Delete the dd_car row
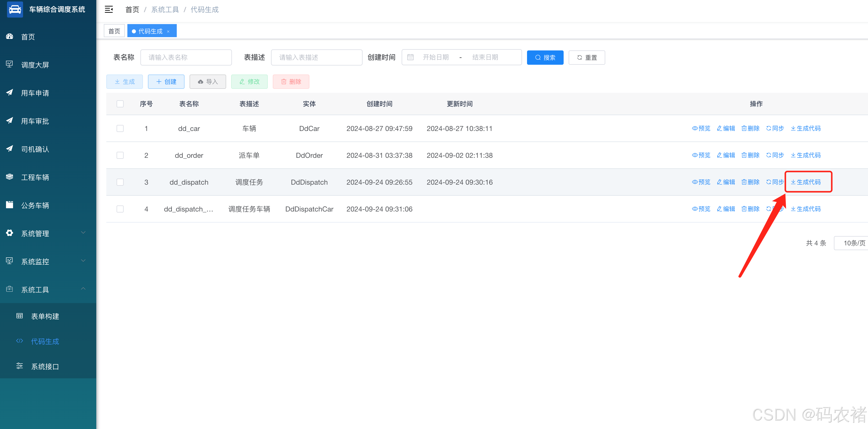This screenshot has width=868, height=429. [750, 128]
